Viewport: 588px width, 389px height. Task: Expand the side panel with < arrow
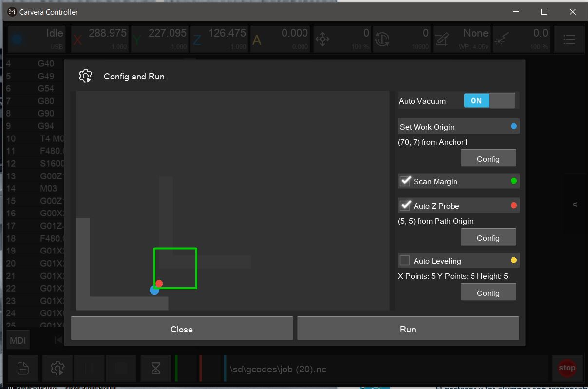pos(575,204)
